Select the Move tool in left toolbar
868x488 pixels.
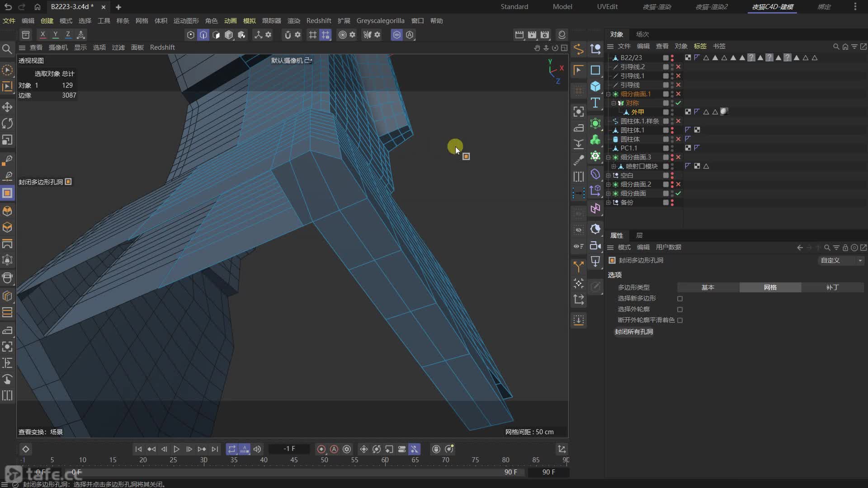click(7, 107)
